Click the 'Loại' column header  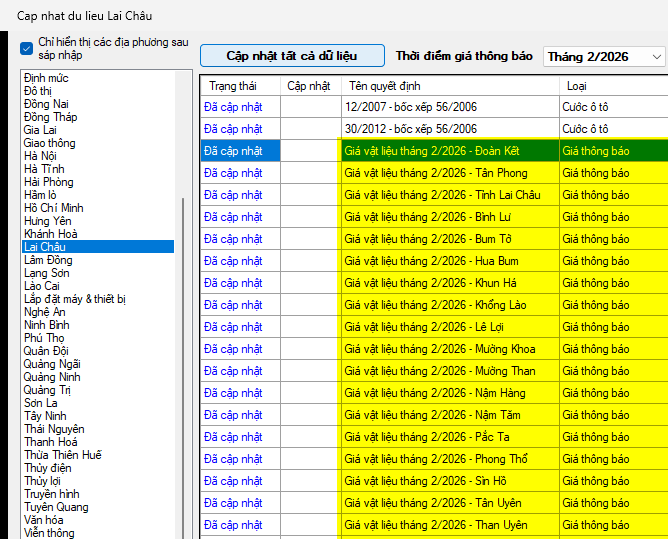[x=577, y=86]
